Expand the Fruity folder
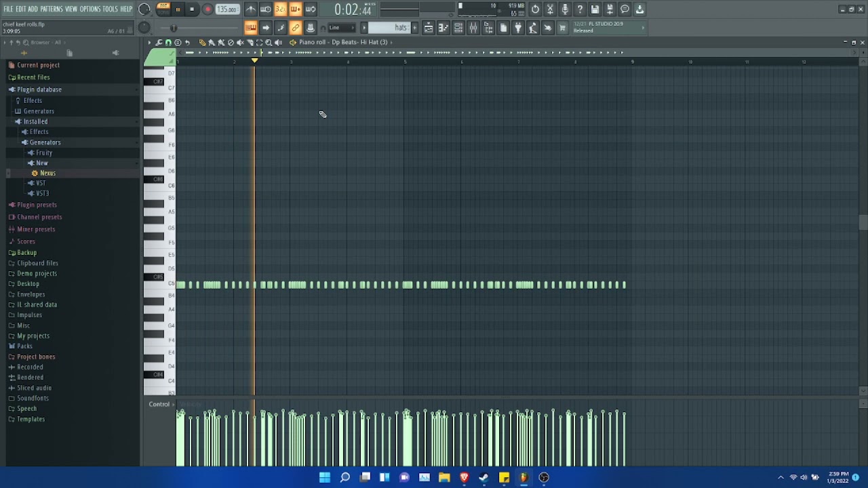 point(44,152)
